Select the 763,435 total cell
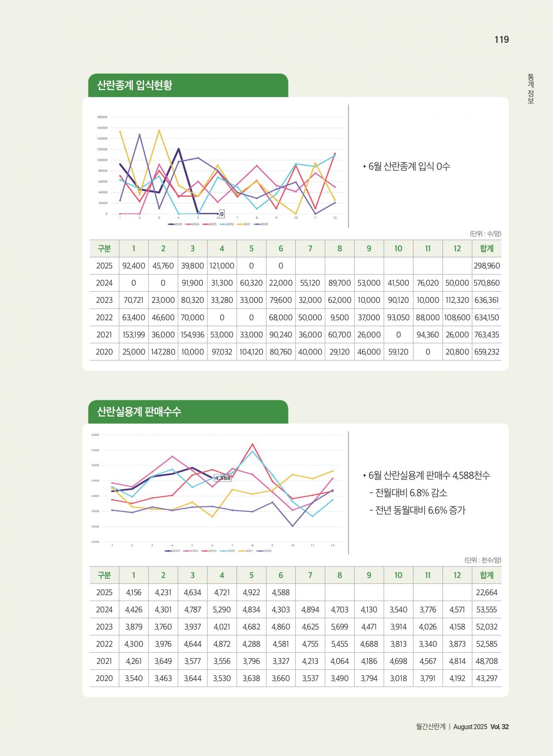The image size is (553, 756). [x=487, y=334]
